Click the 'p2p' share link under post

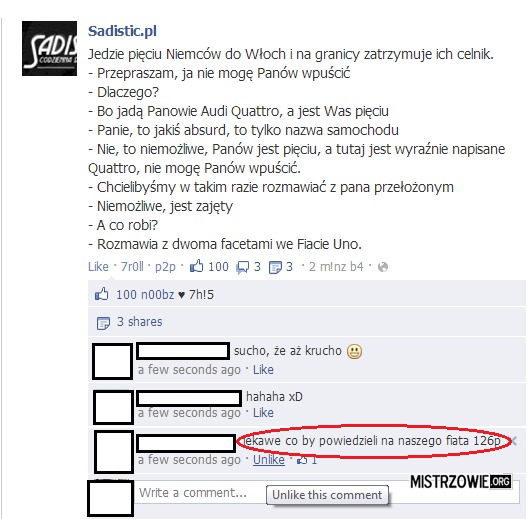(x=165, y=267)
